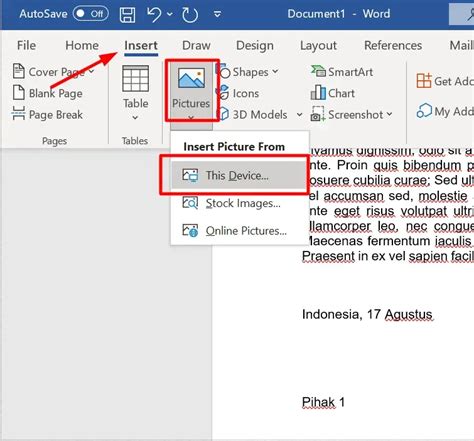This screenshot has width=474, height=441.
Task: Go to the Layout tab
Action: (x=318, y=45)
